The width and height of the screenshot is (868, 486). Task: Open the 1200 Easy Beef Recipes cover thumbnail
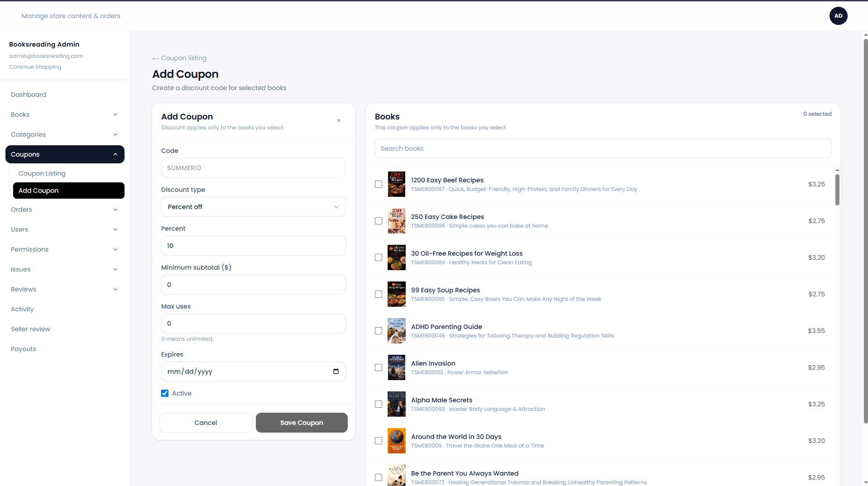(x=396, y=184)
